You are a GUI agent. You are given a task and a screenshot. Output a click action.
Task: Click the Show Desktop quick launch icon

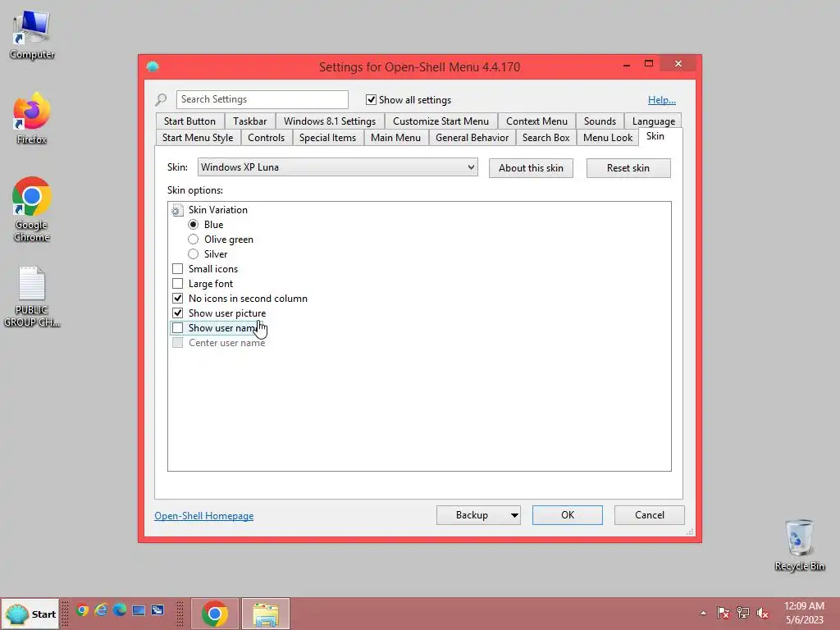click(138, 610)
